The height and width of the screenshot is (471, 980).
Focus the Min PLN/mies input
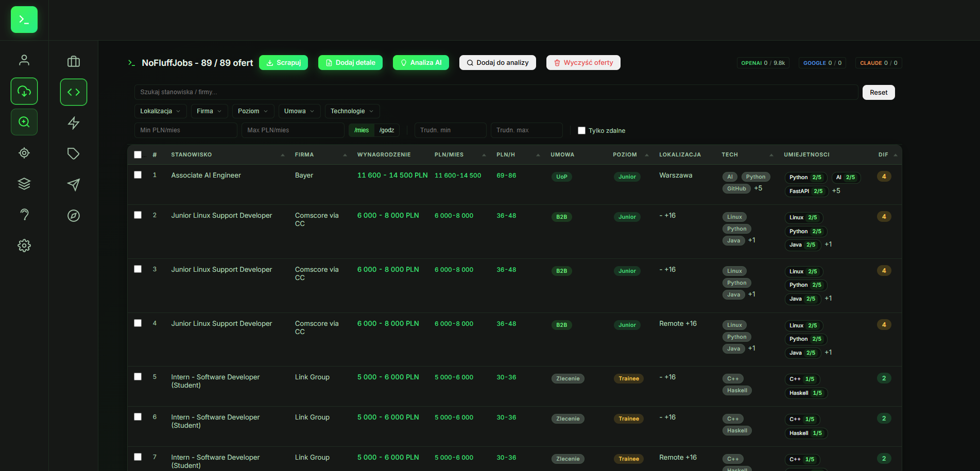(x=185, y=130)
